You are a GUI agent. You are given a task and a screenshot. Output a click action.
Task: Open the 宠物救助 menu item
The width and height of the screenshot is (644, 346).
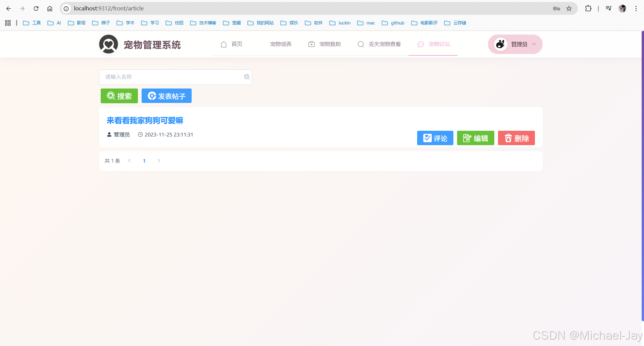[x=325, y=44]
